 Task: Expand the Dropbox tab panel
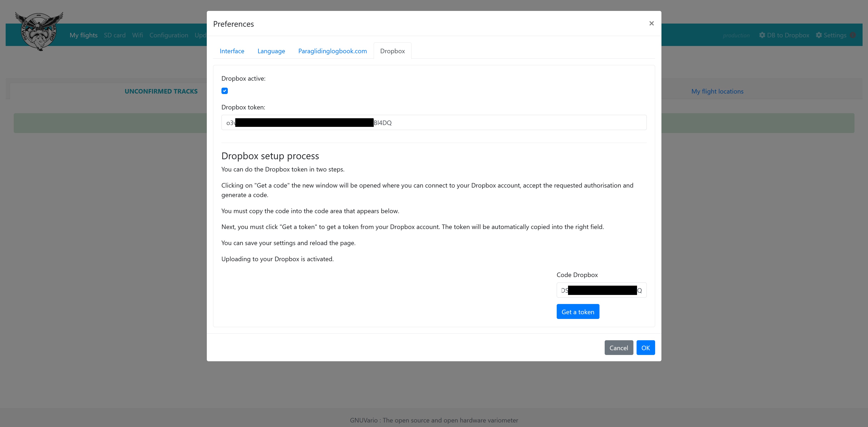(x=392, y=51)
